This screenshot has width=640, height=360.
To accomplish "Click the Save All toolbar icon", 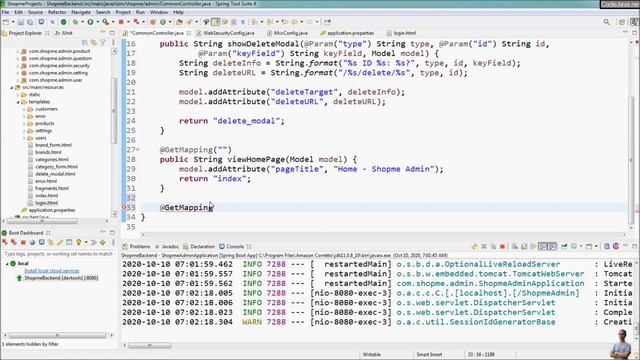I will click(x=30, y=22).
